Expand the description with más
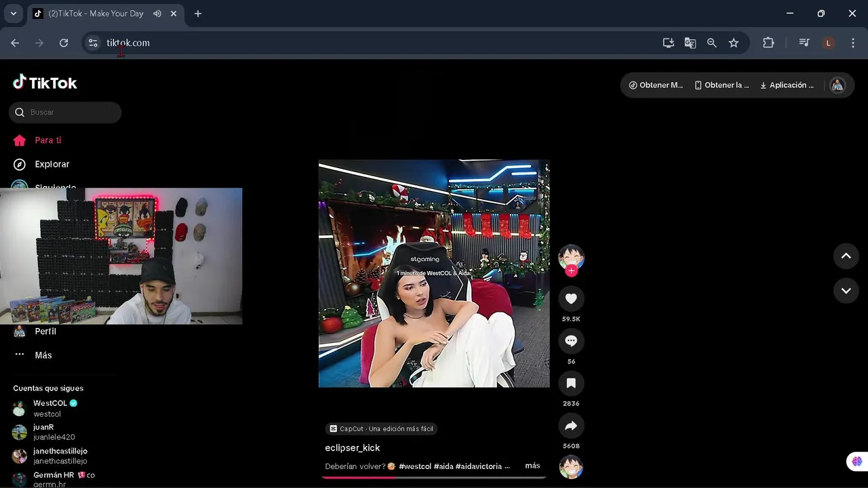The height and width of the screenshot is (488, 868). (x=532, y=466)
